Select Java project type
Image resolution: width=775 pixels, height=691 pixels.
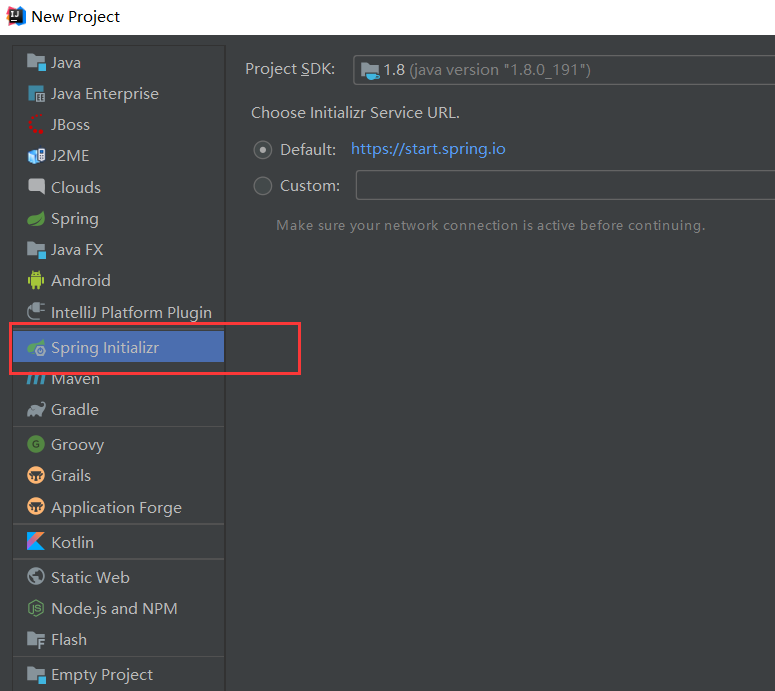(119, 63)
